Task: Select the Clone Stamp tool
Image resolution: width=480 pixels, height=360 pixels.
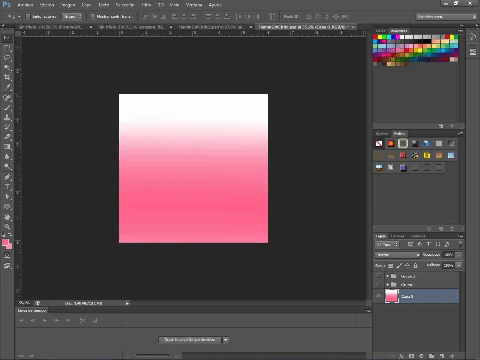Action: coord(7,117)
